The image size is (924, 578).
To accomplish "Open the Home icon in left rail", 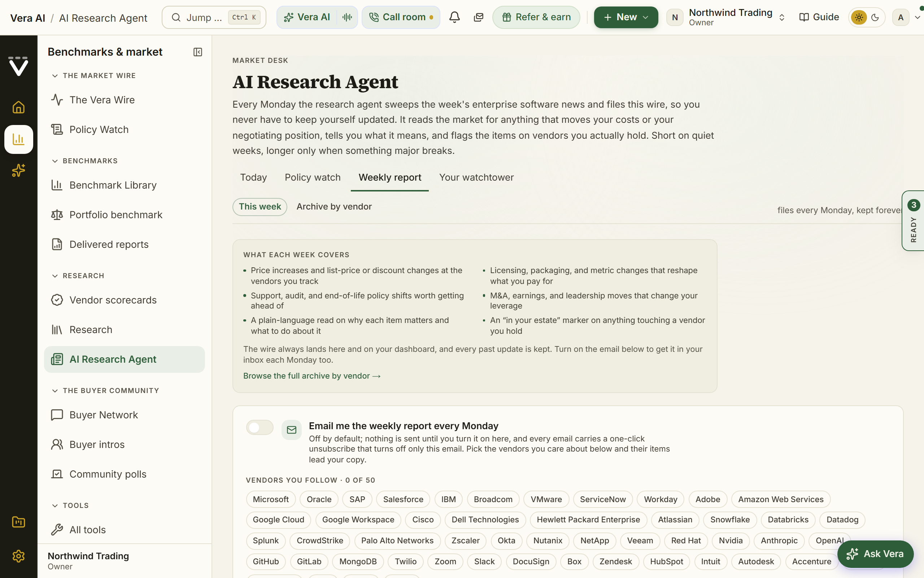I will coord(18,107).
